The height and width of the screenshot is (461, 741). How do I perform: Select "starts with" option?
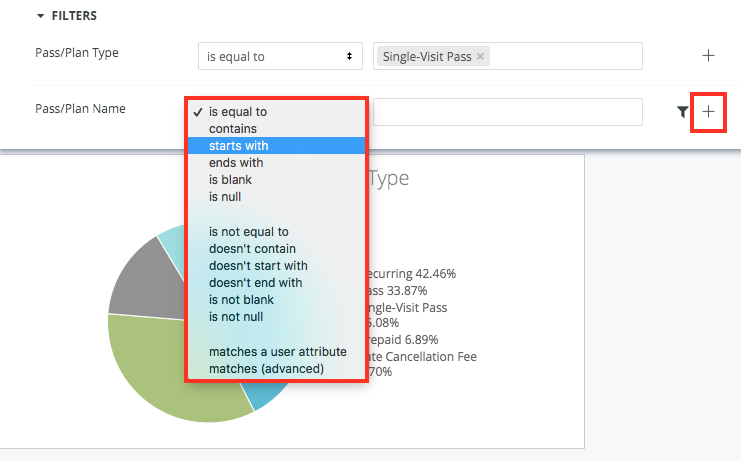pos(238,145)
